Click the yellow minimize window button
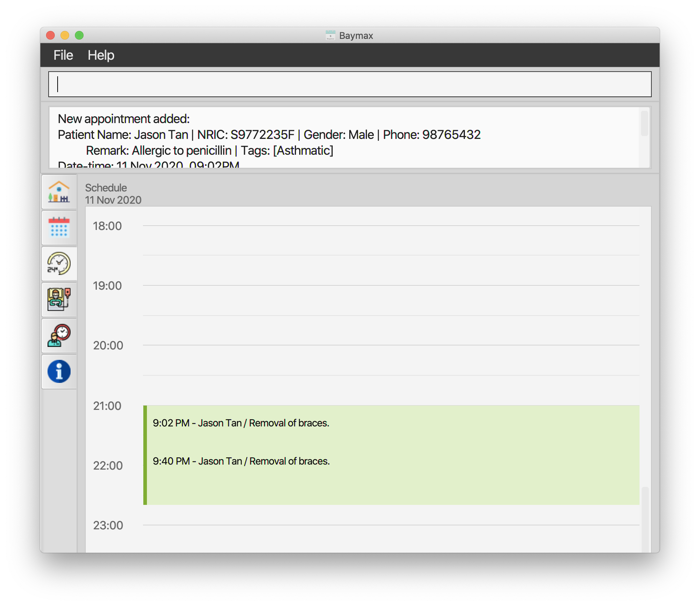This screenshot has height=606, width=700. coord(65,35)
